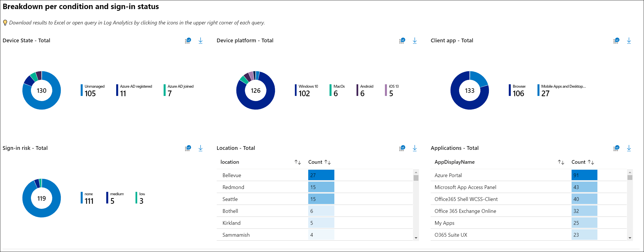The height and width of the screenshot is (252, 644).
Task: Open Applications query in Log Analytics
Action: (x=616, y=148)
